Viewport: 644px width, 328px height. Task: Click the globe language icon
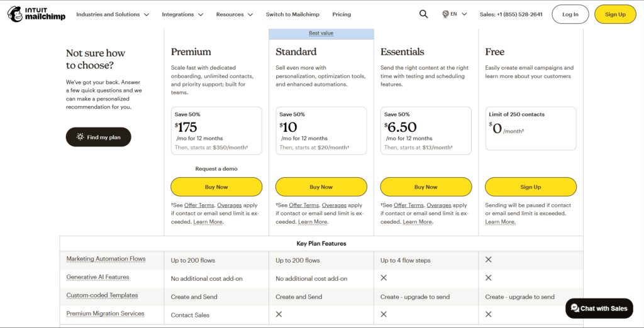[445, 14]
